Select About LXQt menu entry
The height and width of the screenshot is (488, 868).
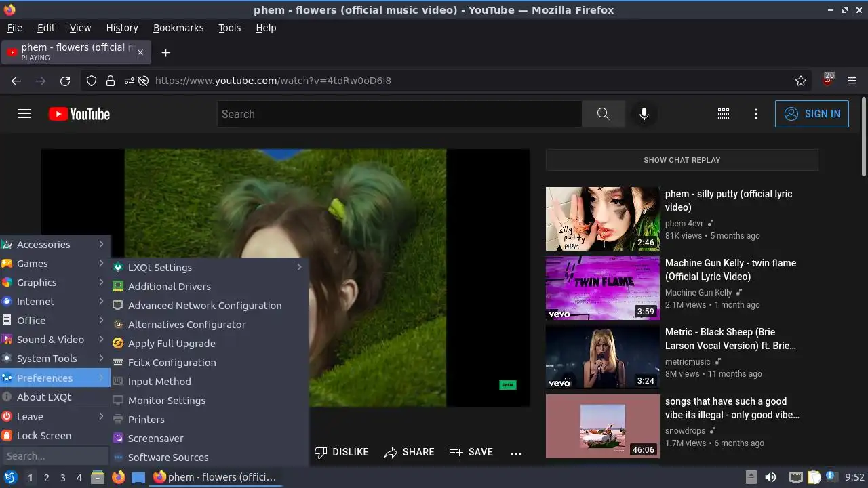[55, 397]
